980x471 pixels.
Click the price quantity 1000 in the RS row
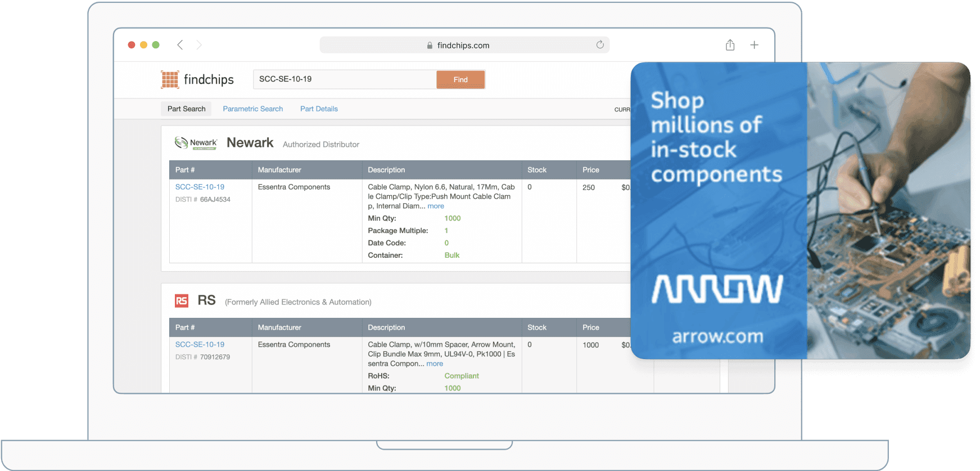[591, 345]
